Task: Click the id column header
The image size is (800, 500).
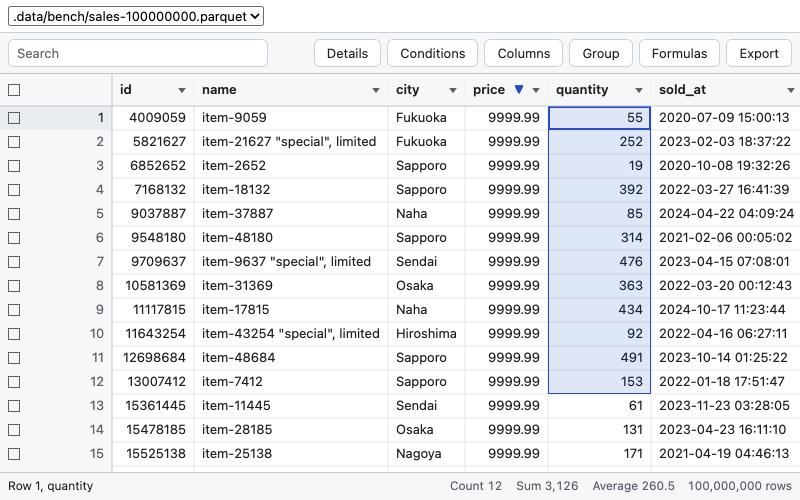Action: [153, 90]
